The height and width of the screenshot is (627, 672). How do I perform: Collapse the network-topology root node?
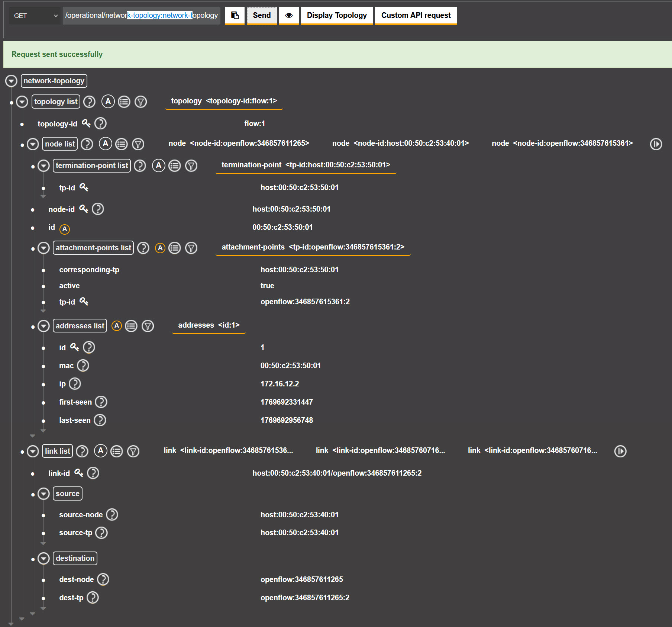pos(11,81)
